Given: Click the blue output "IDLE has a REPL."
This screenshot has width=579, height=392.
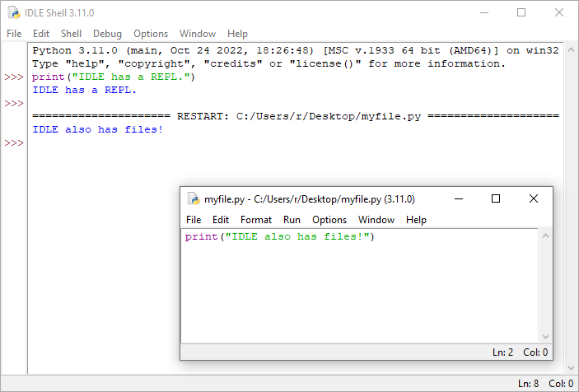Looking at the screenshot, I should pos(85,90).
